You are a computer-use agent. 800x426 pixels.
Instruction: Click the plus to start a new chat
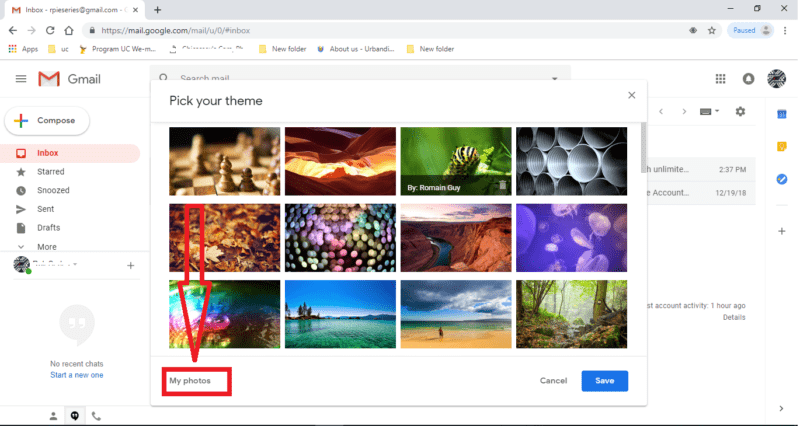coord(131,265)
